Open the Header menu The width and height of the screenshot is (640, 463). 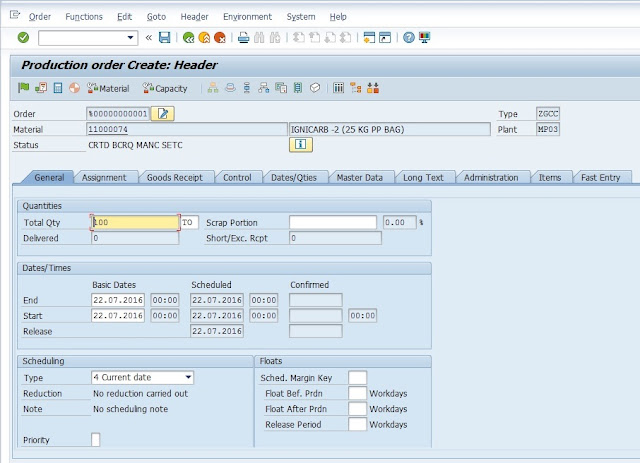[x=194, y=17]
